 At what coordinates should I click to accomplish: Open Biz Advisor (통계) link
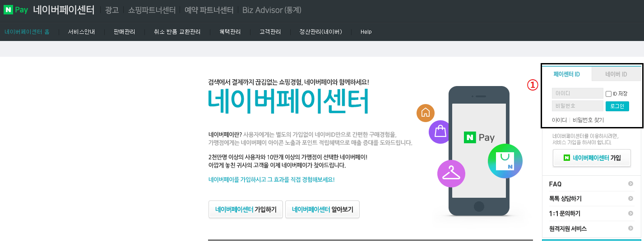click(272, 10)
